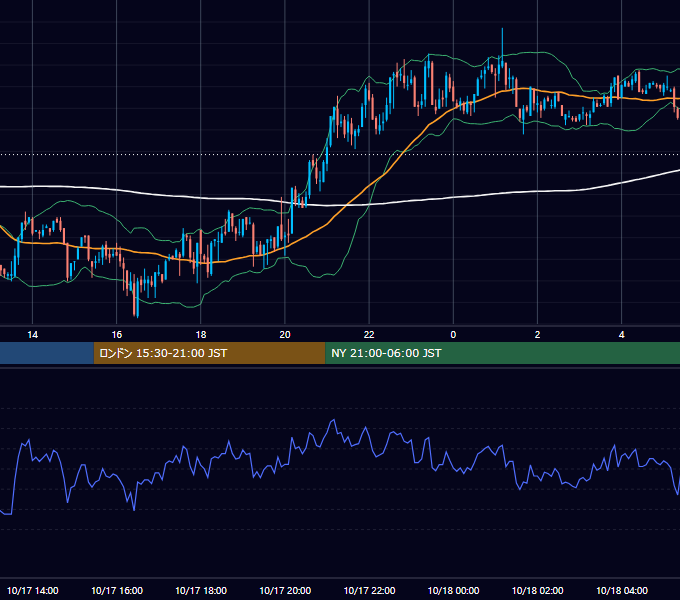Click the 10/17 18:00 time label
The width and height of the screenshot is (680, 600).
point(201,590)
